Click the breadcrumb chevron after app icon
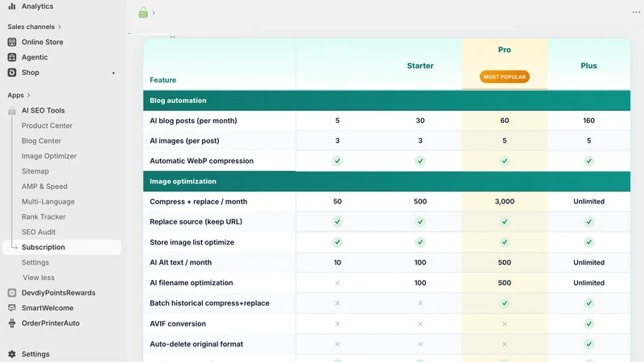 tap(154, 13)
